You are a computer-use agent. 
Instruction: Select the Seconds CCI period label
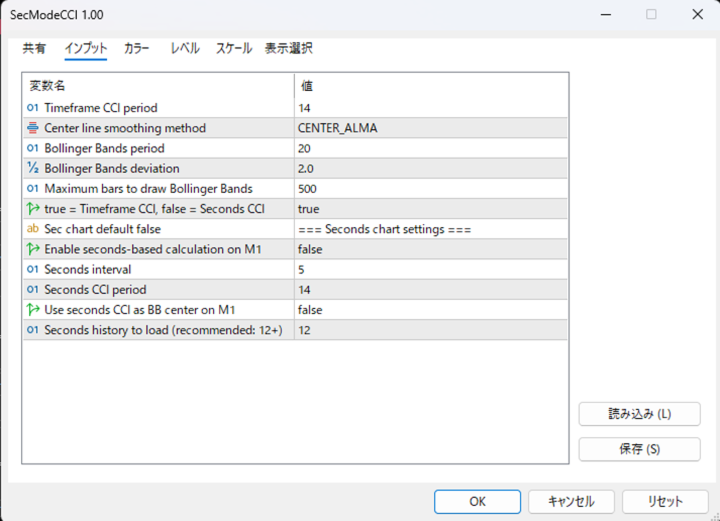point(95,290)
